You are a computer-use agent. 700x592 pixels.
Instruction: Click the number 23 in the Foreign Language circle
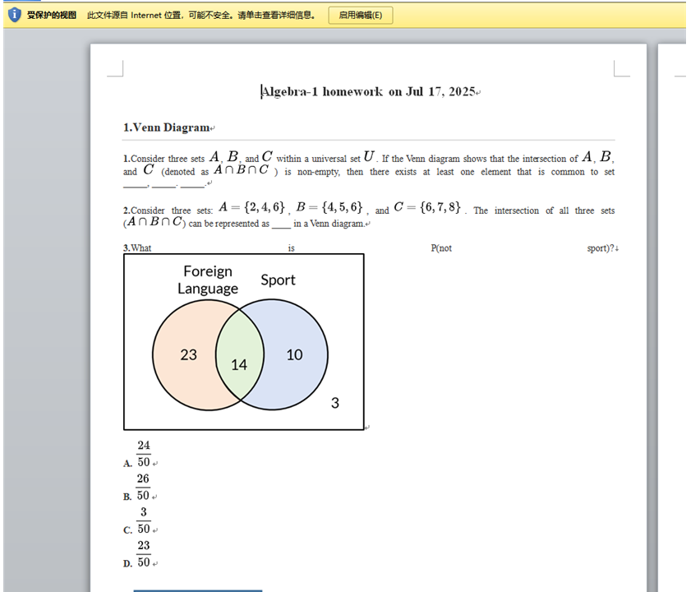(x=188, y=354)
